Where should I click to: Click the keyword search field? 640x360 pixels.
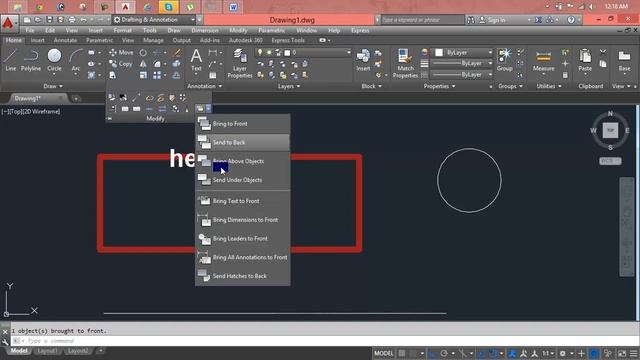coord(422,20)
